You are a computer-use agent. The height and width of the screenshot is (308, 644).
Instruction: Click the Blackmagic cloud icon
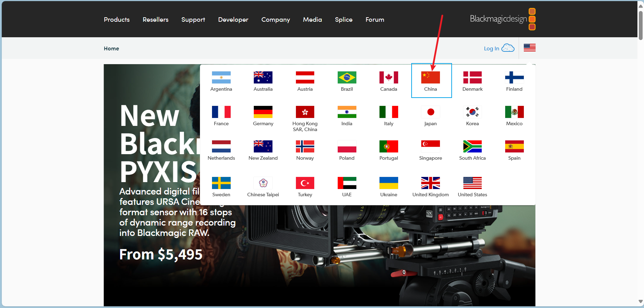(508, 48)
